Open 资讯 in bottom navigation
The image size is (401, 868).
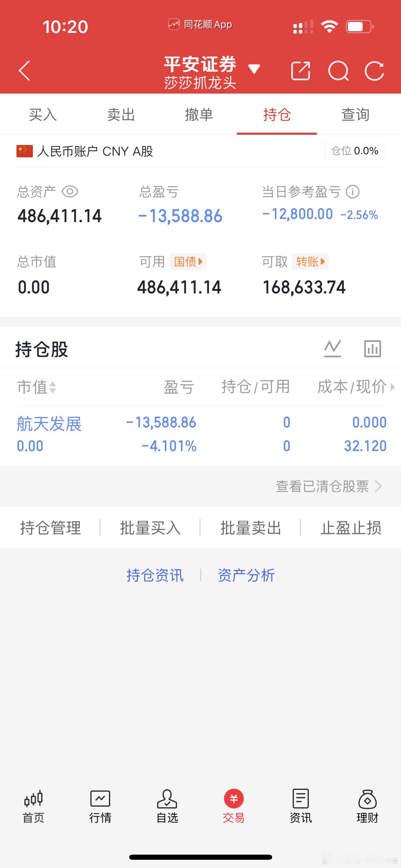[301, 807]
